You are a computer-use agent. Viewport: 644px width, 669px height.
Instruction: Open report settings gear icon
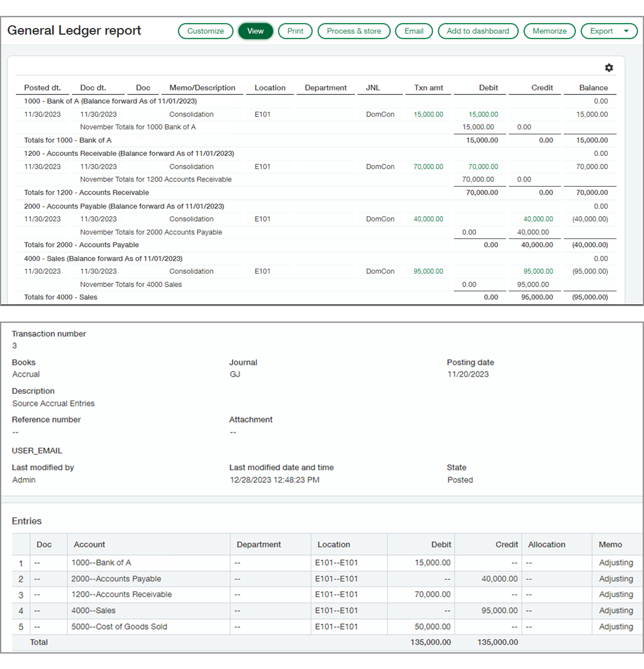point(609,68)
